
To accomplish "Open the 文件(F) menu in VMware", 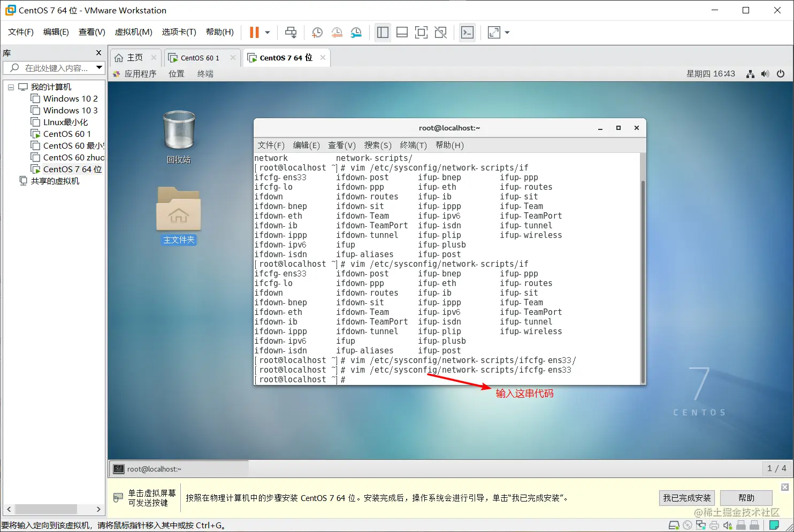I will tap(21, 32).
